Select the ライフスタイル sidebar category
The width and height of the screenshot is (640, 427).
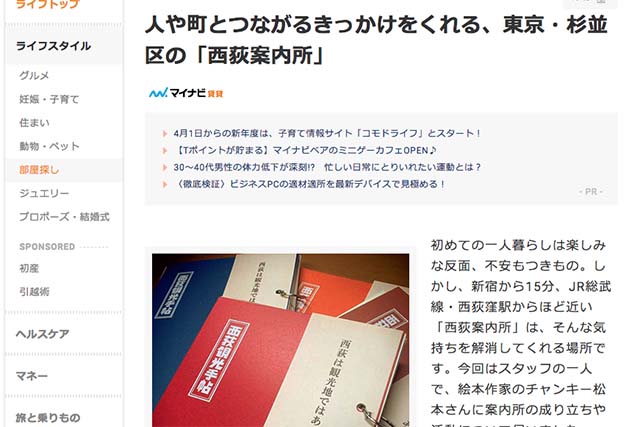(53, 46)
